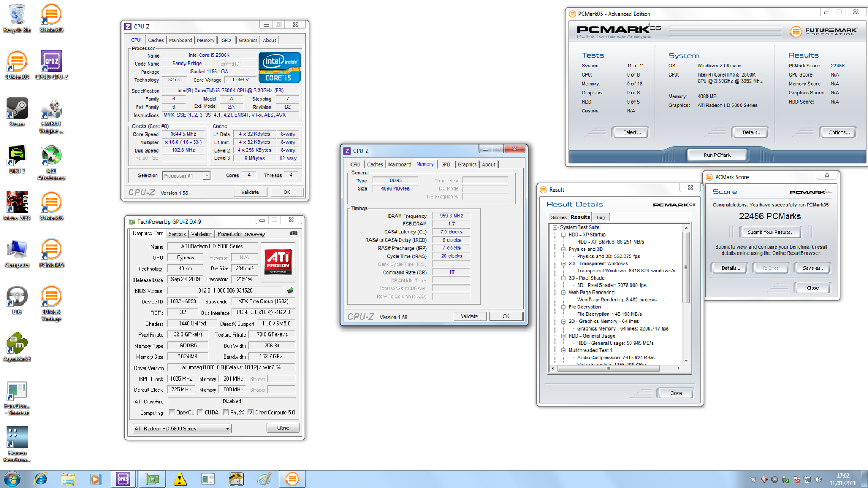The height and width of the screenshot is (488, 868).
Task: Click the volume icon in the system tray
Action: click(x=818, y=479)
